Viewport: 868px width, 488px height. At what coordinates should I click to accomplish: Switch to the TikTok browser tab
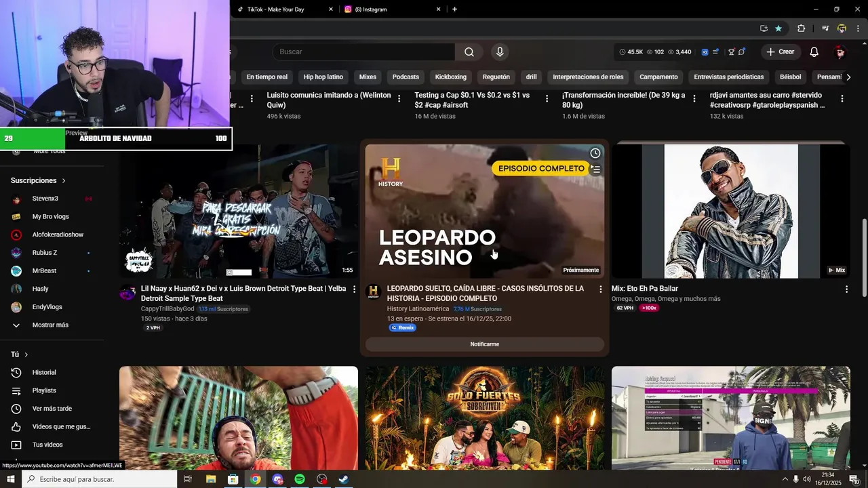click(283, 9)
